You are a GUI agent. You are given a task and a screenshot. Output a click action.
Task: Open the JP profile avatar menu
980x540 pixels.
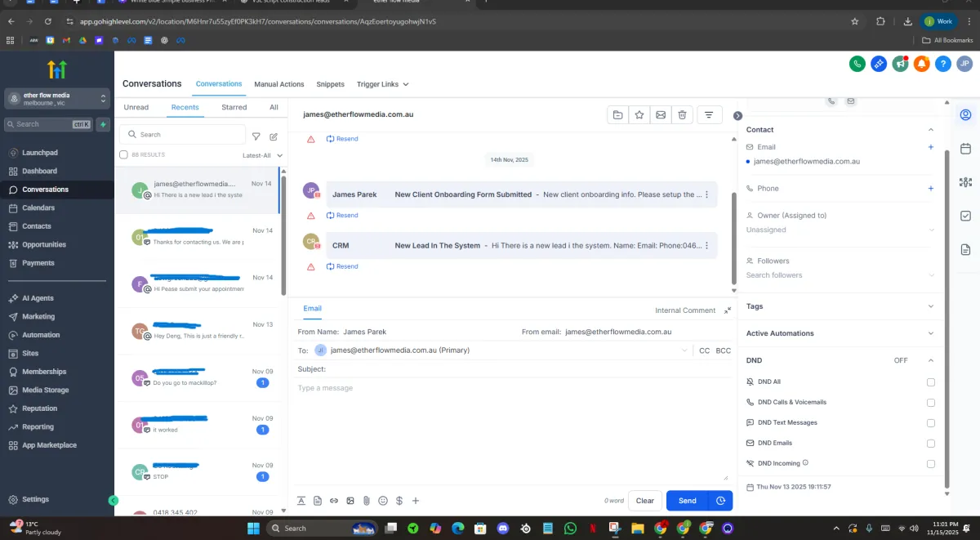(x=964, y=64)
